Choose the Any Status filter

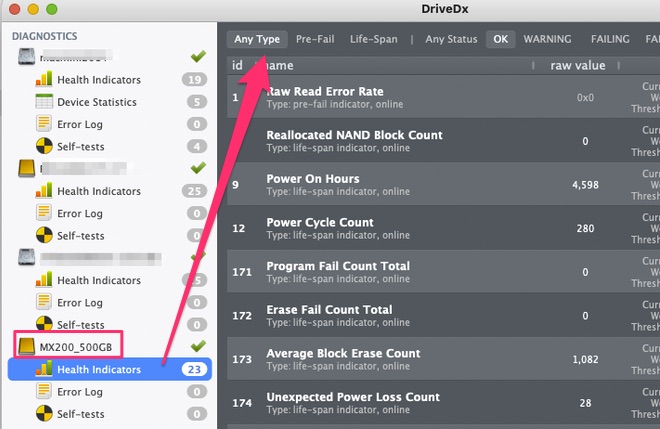click(x=451, y=39)
